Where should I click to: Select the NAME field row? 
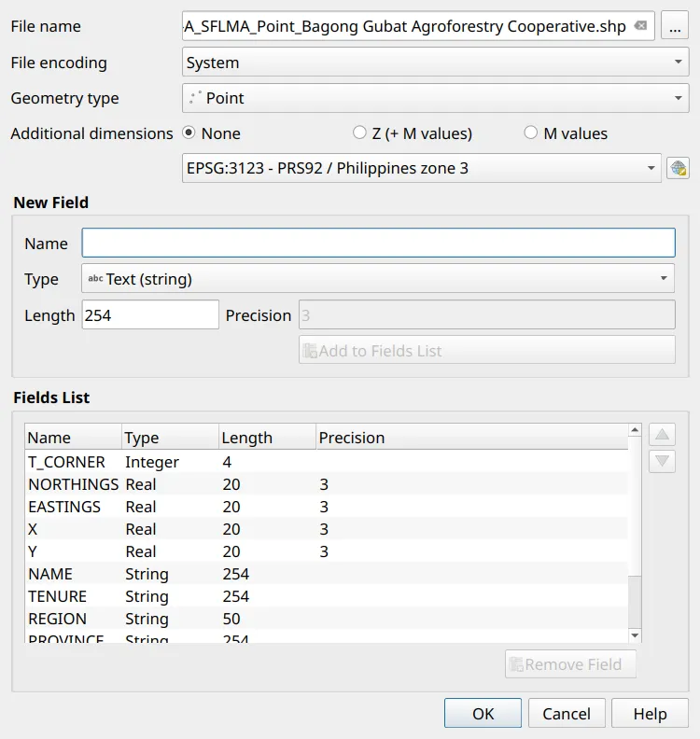point(327,574)
